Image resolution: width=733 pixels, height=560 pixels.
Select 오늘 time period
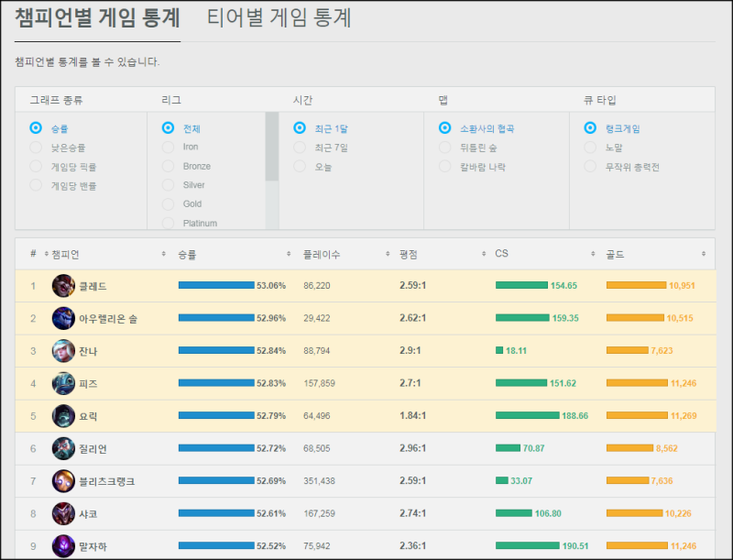tap(300, 167)
